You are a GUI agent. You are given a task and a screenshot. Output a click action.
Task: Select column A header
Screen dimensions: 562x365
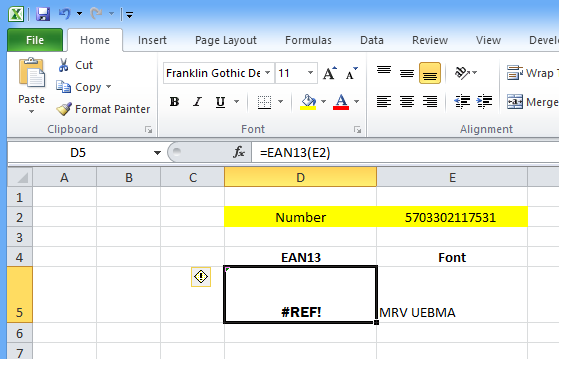(65, 177)
